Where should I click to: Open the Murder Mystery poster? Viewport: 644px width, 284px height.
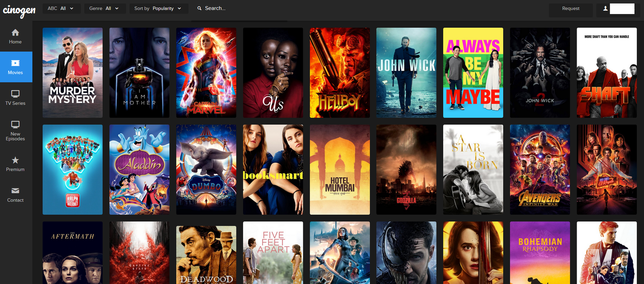72,73
